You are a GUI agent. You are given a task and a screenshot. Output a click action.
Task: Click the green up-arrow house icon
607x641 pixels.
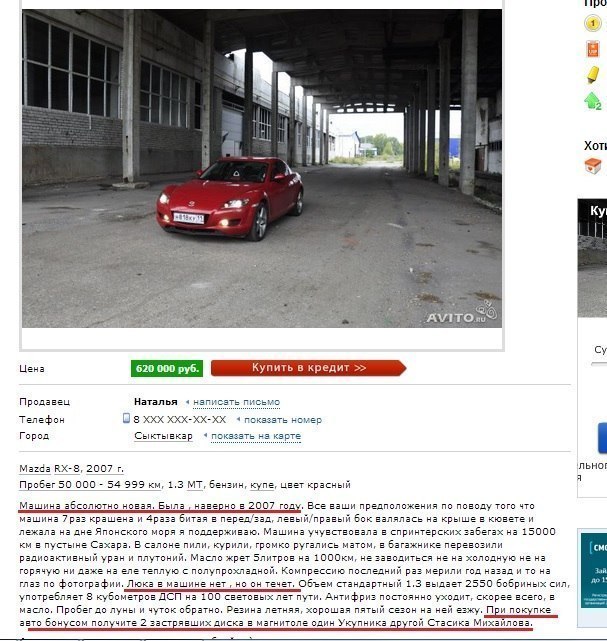[x=593, y=101]
